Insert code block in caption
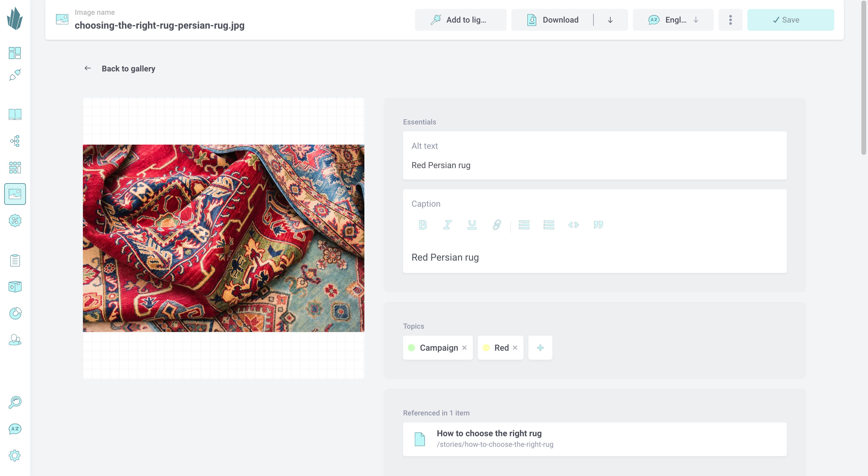The width and height of the screenshot is (868, 476). coord(573,225)
